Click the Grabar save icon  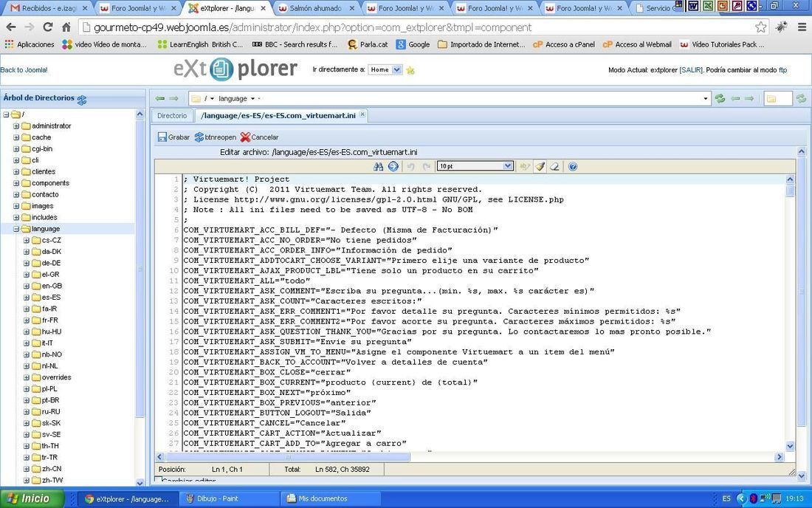162,137
